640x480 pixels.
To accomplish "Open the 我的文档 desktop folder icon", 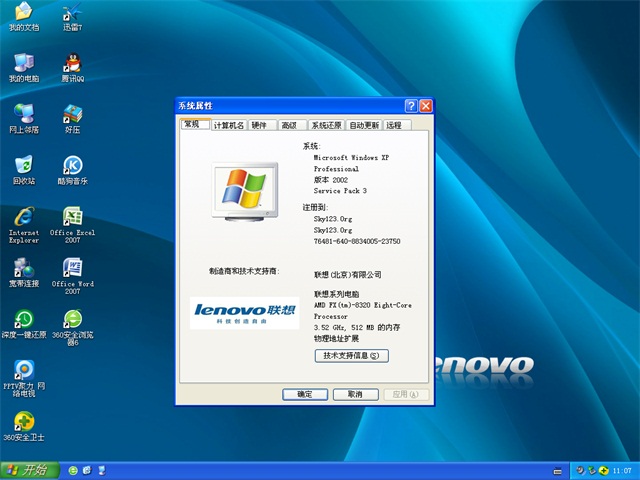I will pyautogui.click(x=24, y=17).
